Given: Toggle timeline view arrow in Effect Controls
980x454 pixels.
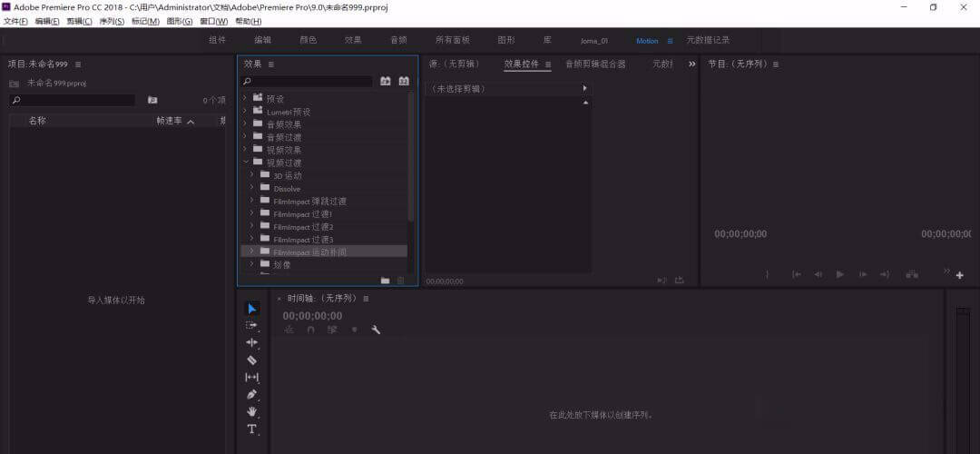Looking at the screenshot, I should 585,89.
